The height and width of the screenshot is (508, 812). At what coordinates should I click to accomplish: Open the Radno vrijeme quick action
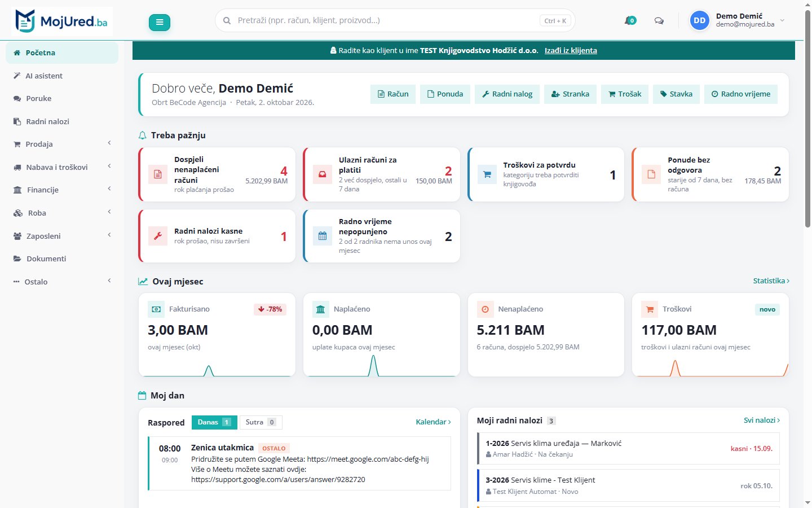(x=741, y=94)
